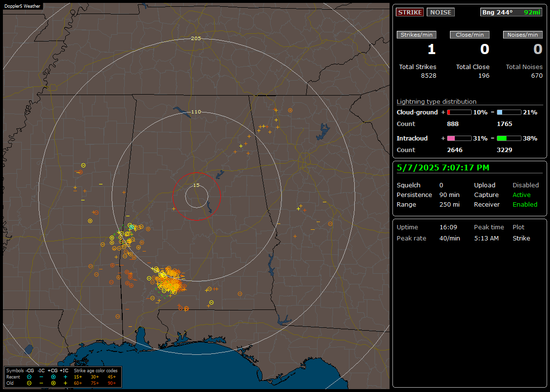Click the Plot type value Strike
This screenshot has width=550, height=392.
tap(521, 238)
